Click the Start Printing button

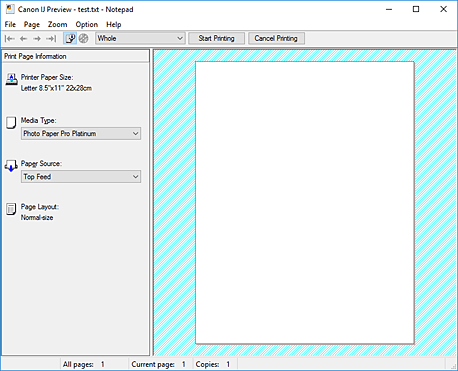(x=217, y=38)
